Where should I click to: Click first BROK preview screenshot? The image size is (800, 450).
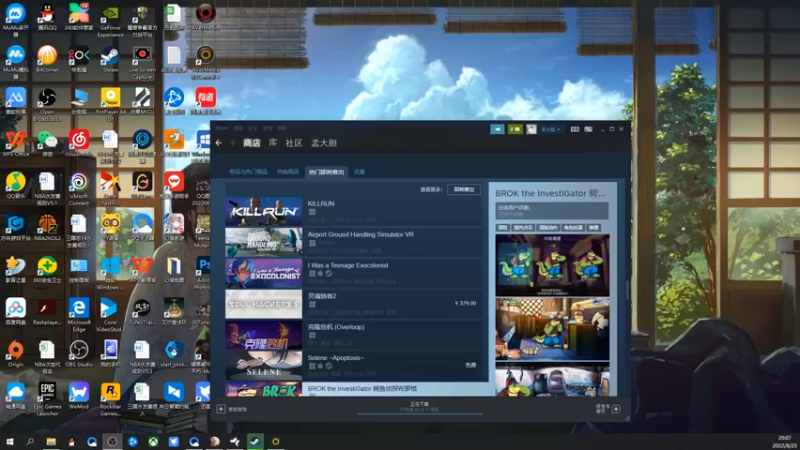(x=552, y=265)
